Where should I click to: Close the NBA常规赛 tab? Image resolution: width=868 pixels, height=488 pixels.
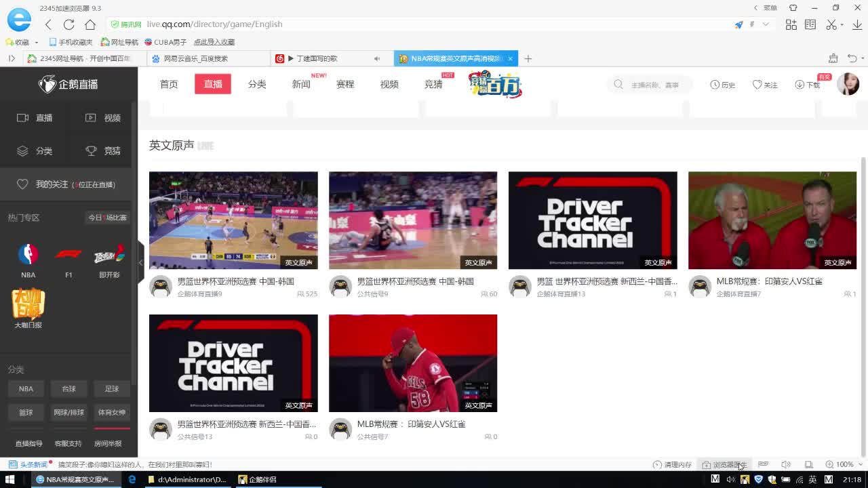click(x=509, y=58)
